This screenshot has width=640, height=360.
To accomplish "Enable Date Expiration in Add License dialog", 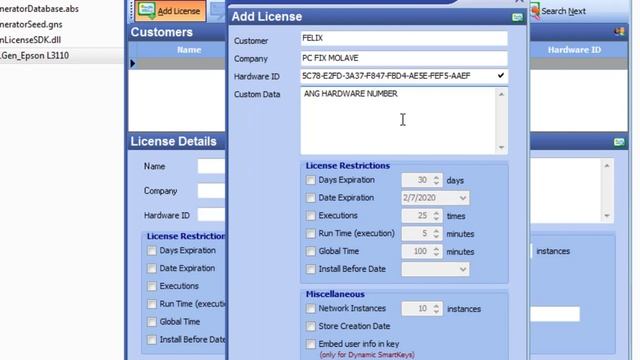I will coord(311,198).
